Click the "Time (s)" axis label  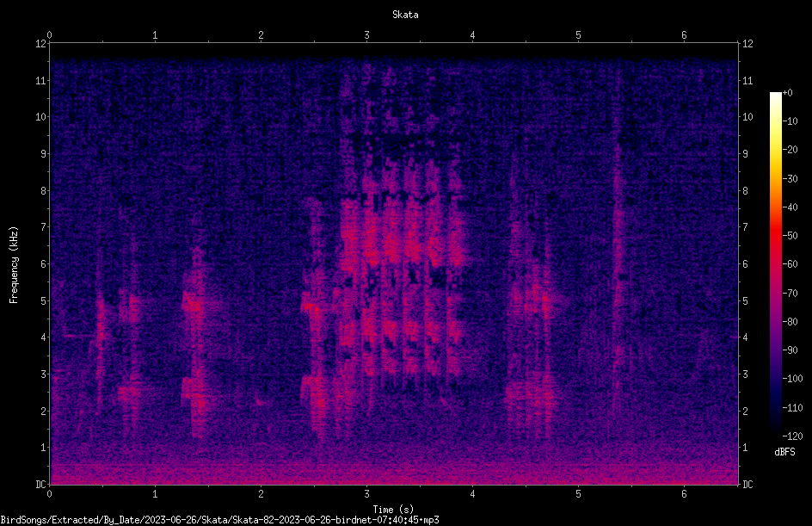point(393,510)
